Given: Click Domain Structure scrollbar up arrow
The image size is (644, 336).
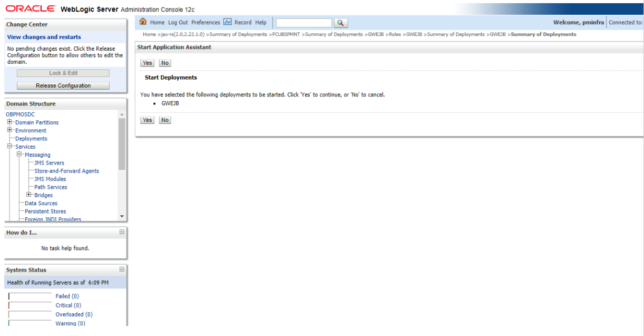Looking at the screenshot, I should tap(122, 114).
